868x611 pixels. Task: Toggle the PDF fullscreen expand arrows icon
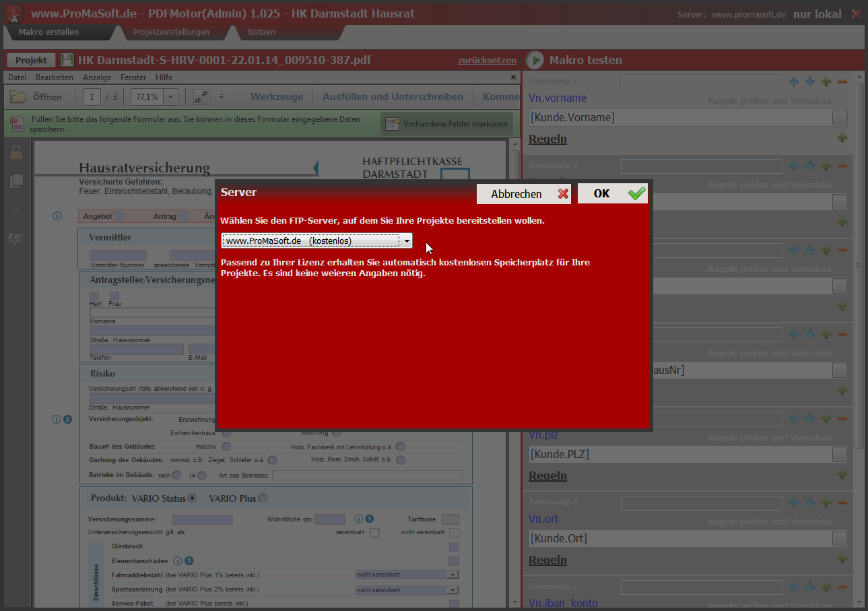point(201,97)
